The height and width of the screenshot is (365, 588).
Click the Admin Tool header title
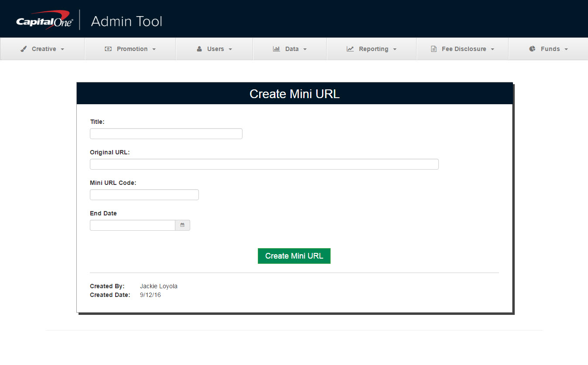(126, 21)
